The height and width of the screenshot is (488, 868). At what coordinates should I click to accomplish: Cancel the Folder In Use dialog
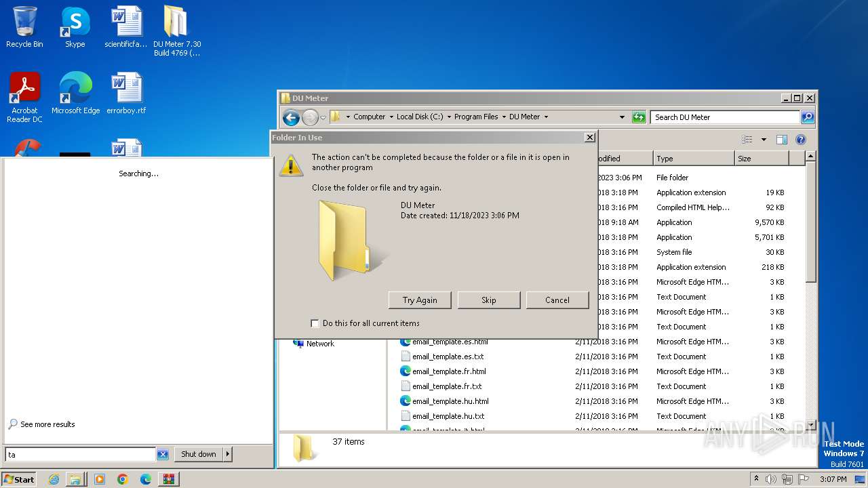click(x=557, y=300)
